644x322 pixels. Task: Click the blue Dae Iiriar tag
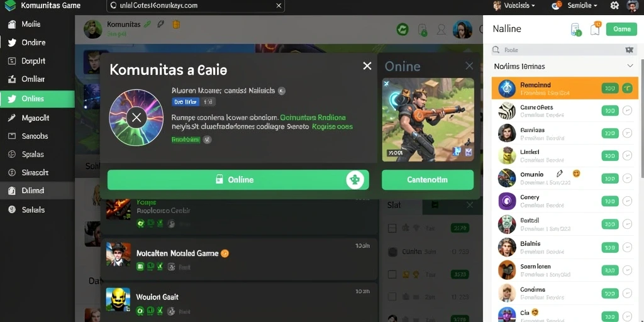(186, 102)
